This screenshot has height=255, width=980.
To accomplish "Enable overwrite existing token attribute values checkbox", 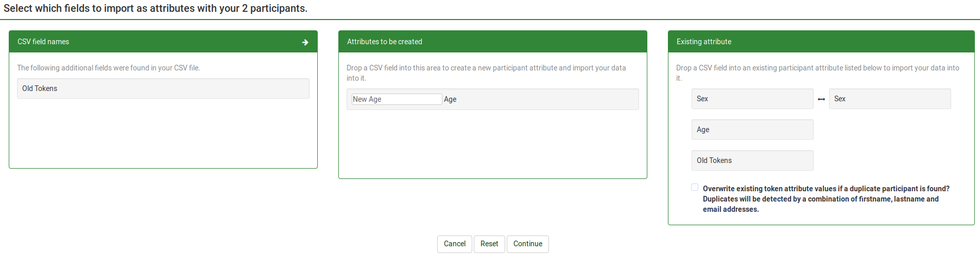I will tap(695, 188).
